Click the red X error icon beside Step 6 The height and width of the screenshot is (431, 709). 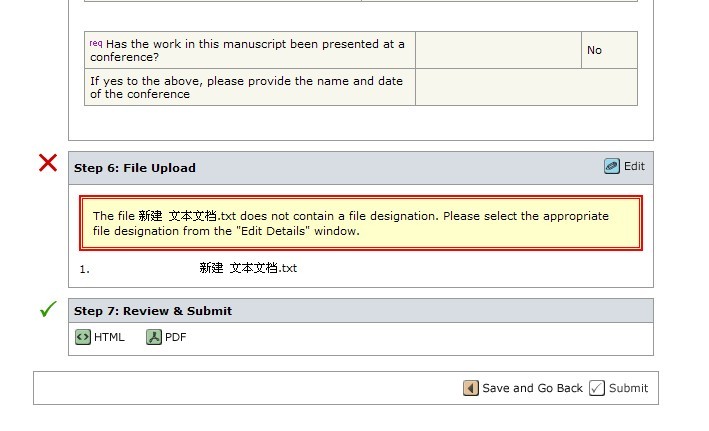tap(47, 163)
